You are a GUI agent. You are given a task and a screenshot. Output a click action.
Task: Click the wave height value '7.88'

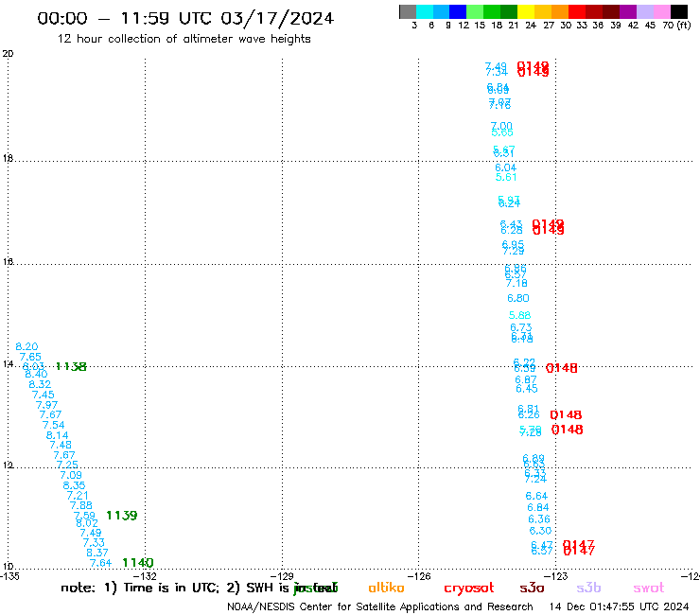81,505
